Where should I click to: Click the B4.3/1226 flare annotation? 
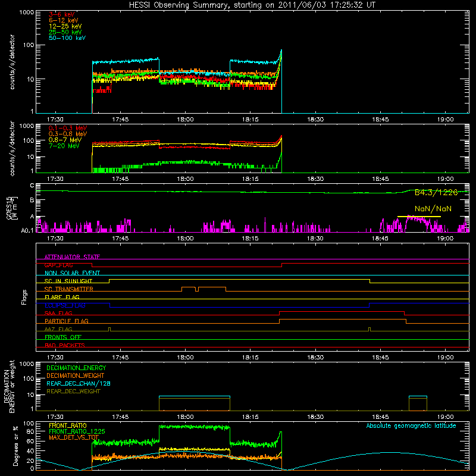[x=436, y=192]
